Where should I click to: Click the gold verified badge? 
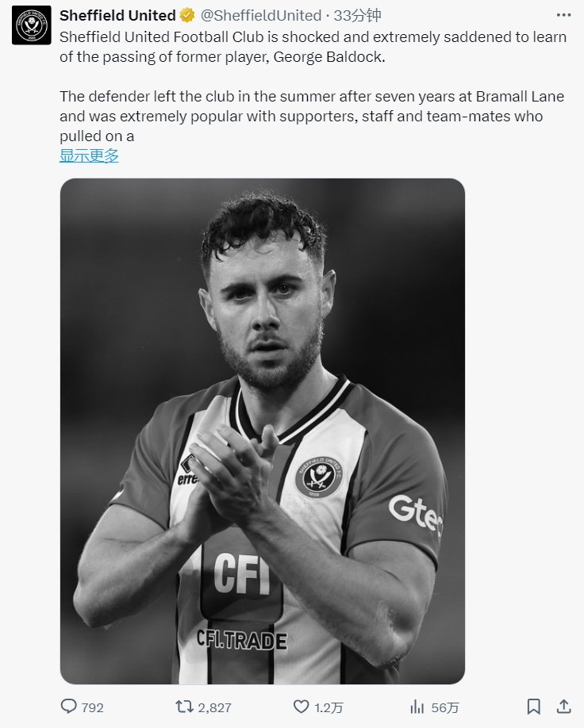click(x=187, y=15)
